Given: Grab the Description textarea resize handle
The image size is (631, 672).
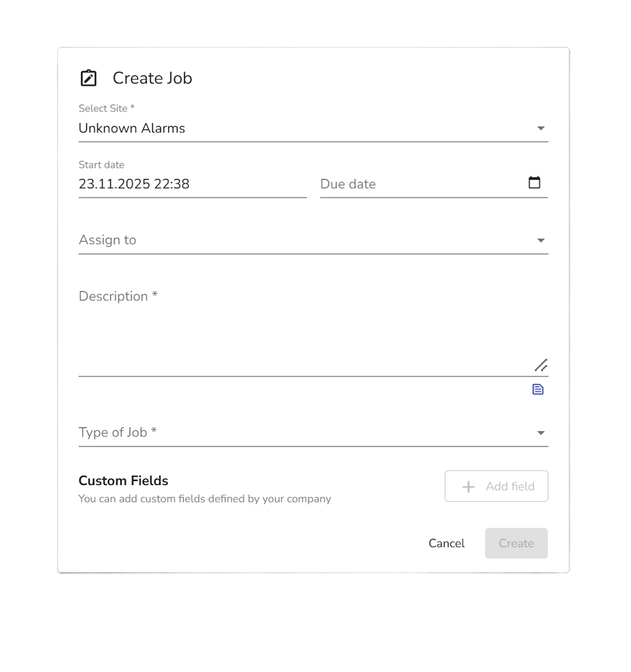Looking at the screenshot, I should tap(541, 365).
